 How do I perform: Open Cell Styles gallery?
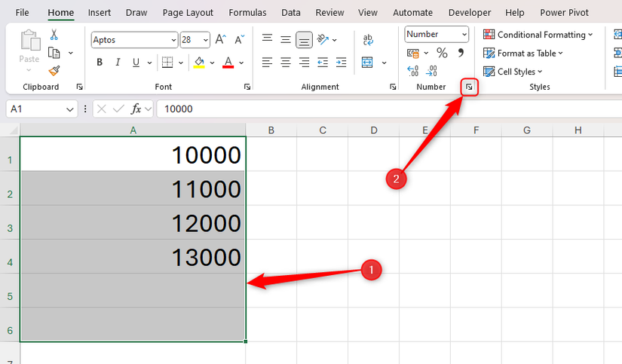pos(513,72)
